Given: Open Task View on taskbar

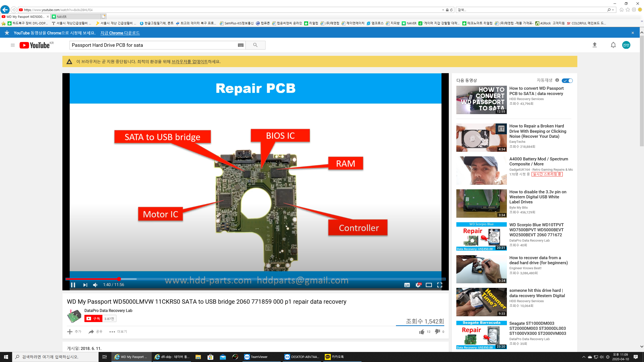Looking at the screenshot, I should pos(105,357).
